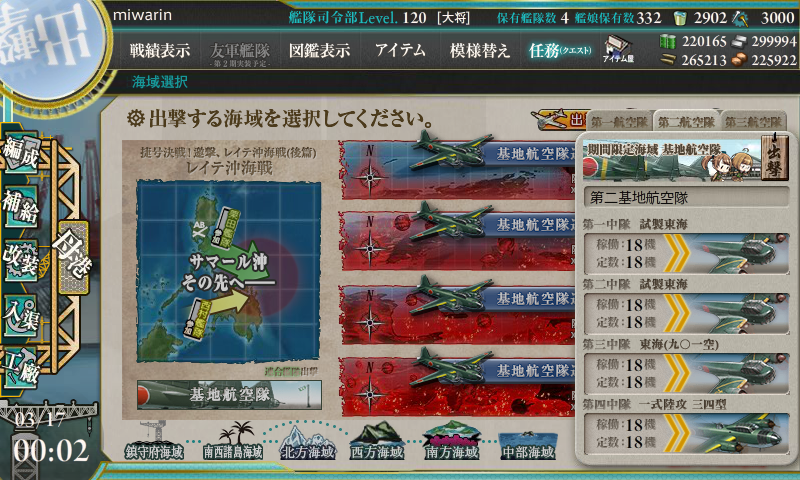Open the 入渠 docking repair icon
Screen dimensions: 800x480
tap(20, 316)
